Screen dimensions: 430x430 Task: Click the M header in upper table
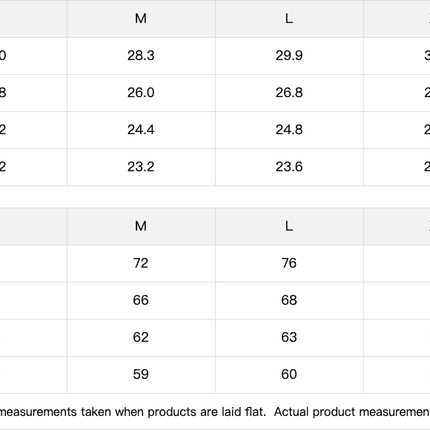point(141,19)
